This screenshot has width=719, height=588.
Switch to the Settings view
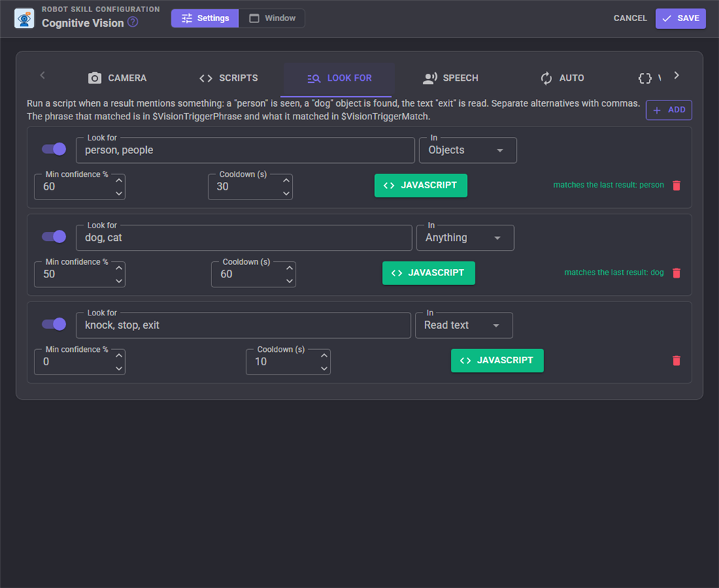click(x=205, y=18)
